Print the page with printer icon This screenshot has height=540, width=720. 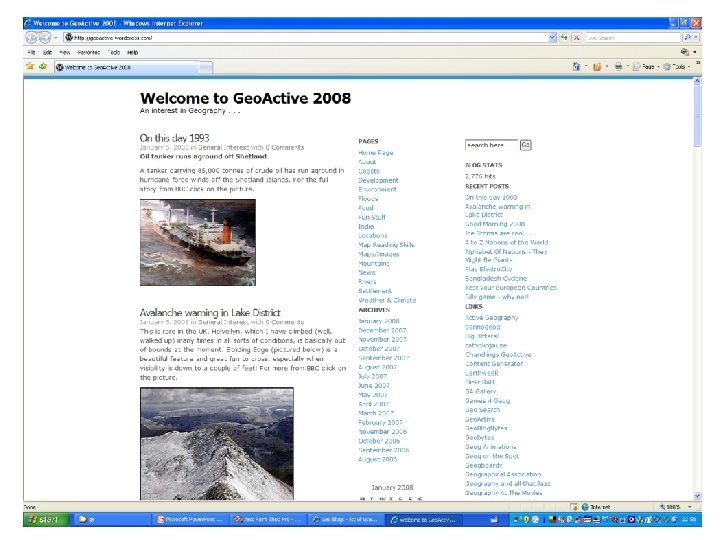(619, 67)
